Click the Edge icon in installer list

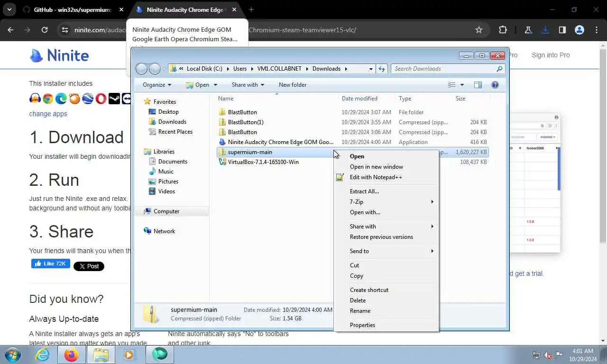[x=61, y=99]
